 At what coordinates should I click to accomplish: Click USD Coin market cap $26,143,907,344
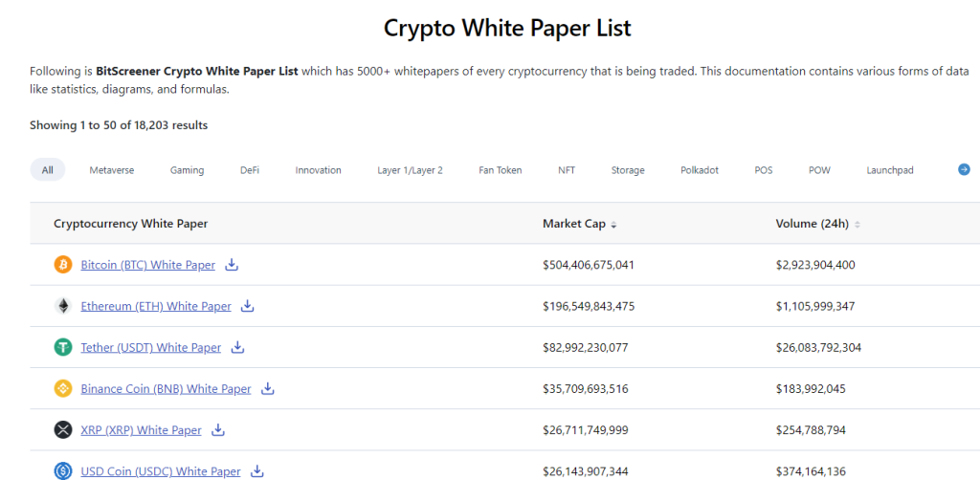[x=585, y=471]
